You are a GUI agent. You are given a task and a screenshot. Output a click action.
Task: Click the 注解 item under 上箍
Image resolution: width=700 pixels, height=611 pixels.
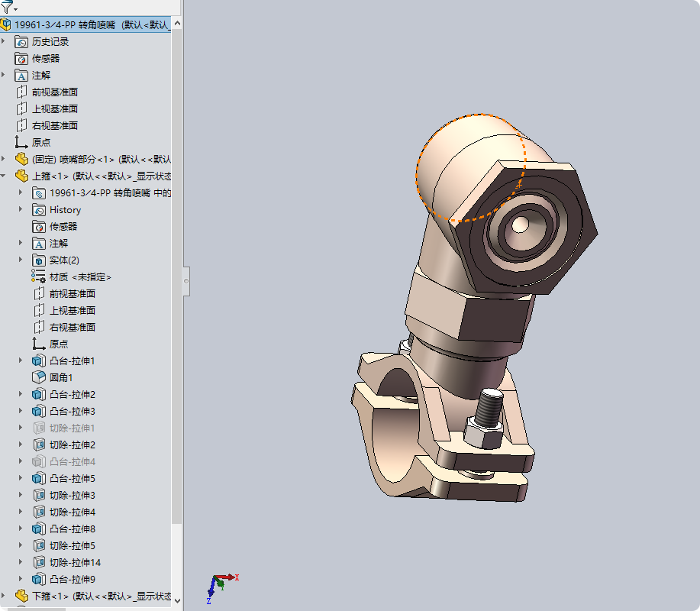click(x=59, y=244)
